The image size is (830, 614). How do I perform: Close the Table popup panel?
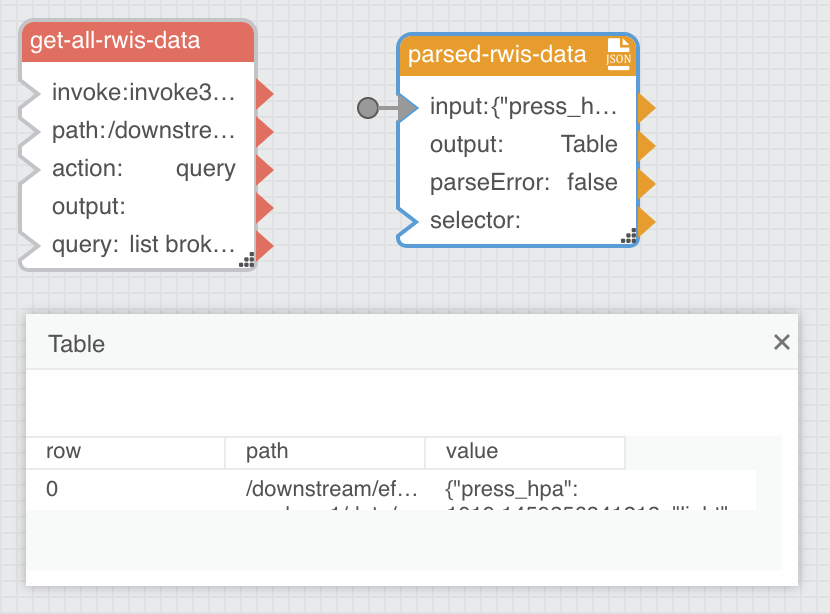point(781,342)
